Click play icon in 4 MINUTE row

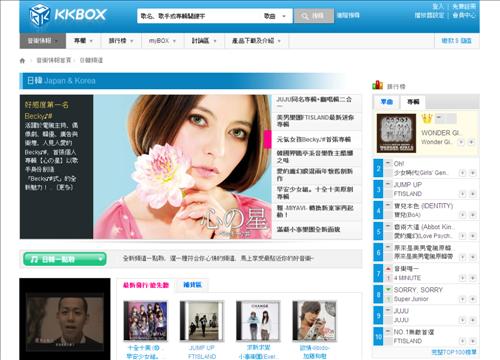point(462,278)
